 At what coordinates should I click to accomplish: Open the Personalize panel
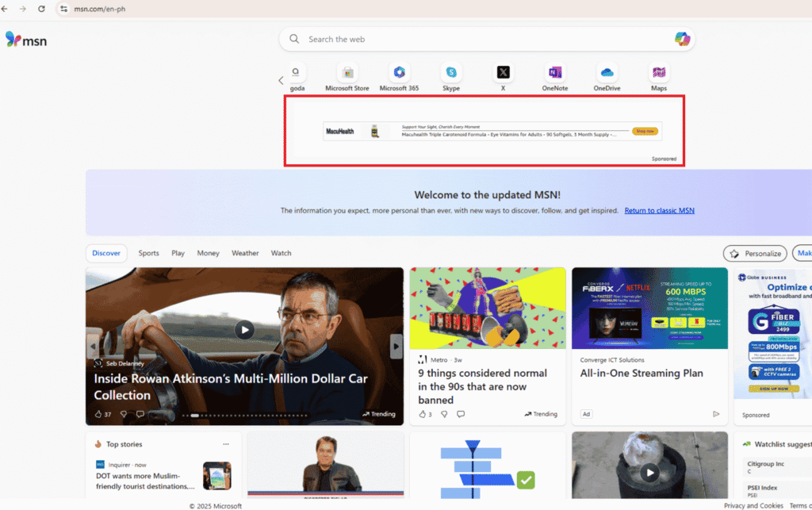754,252
